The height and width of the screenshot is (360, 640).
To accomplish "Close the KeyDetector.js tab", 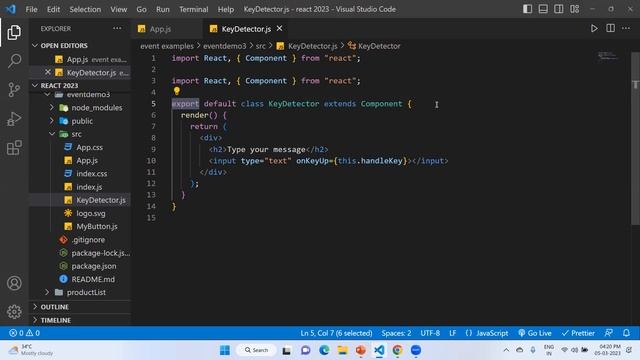I will [x=280, y=29].
